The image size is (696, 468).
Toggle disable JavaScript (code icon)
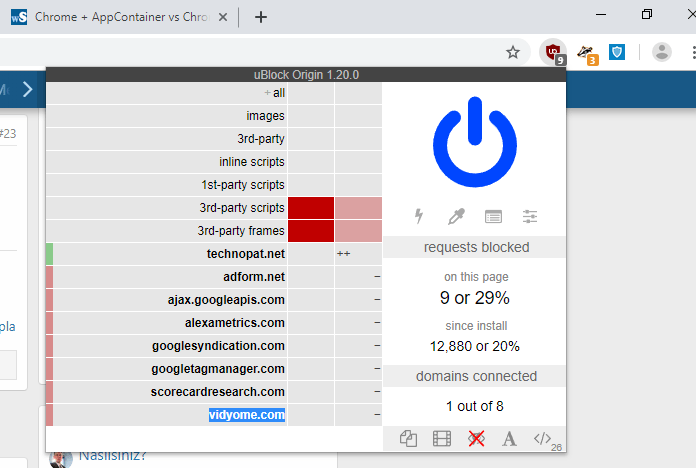pos(543,439)
